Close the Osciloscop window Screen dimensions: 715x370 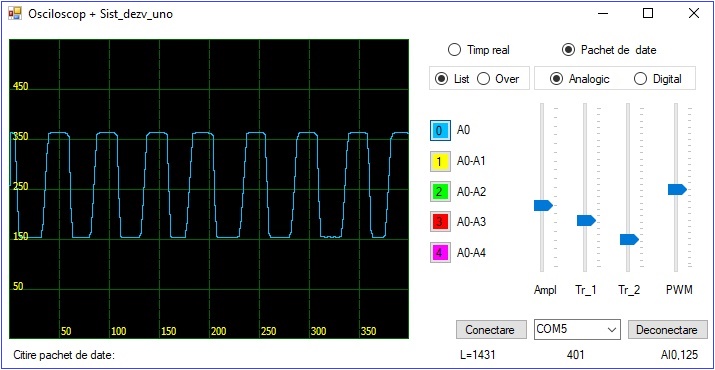click(694, 14)
